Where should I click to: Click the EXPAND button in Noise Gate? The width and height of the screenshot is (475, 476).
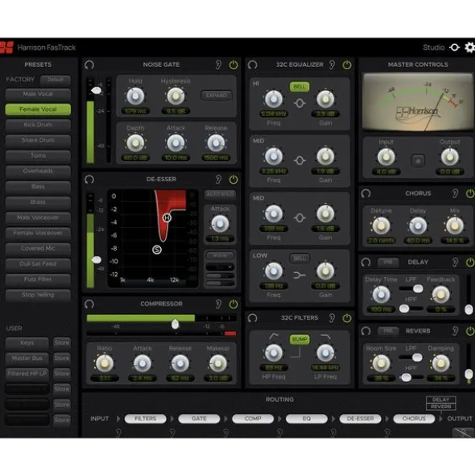217,96
